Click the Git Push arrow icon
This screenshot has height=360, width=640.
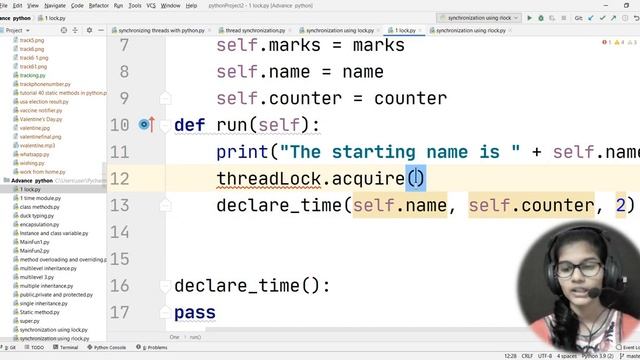point(613,18)
